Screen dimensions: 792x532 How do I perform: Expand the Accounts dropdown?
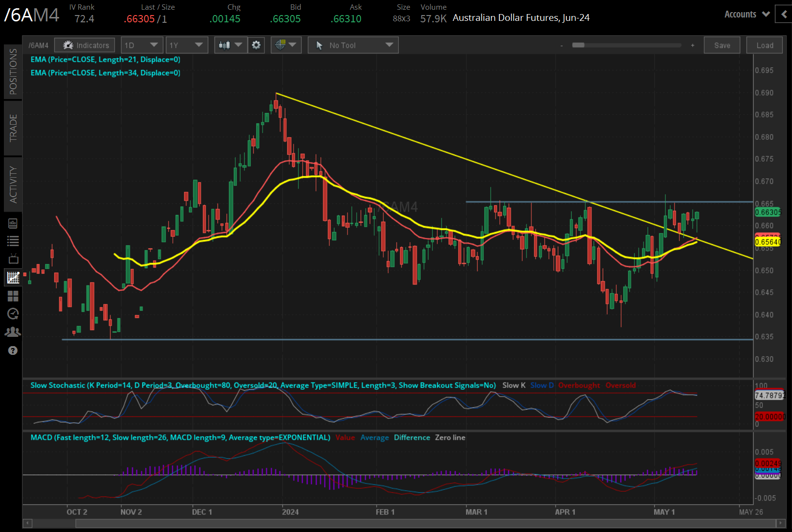(747, 14)
